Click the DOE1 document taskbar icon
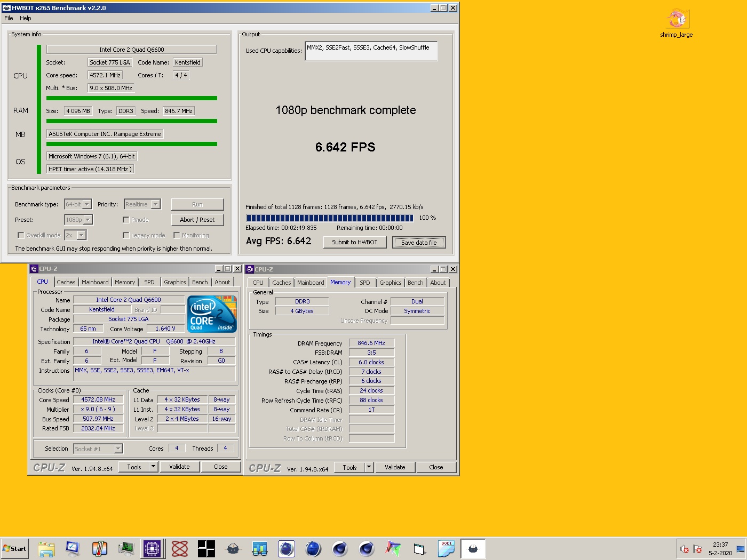Viewport: 747px width, 560px height. point(447,548)
